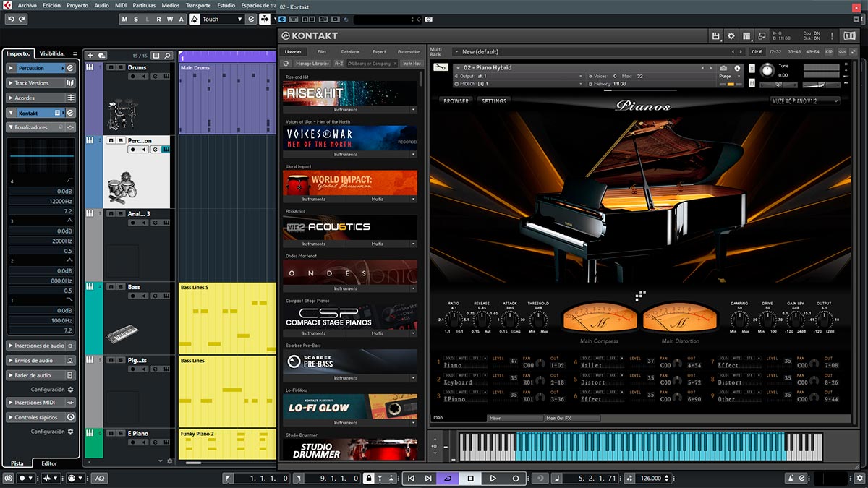Open the Proyecto menu
Screen dimensions: 868x488
coord(77,5)
